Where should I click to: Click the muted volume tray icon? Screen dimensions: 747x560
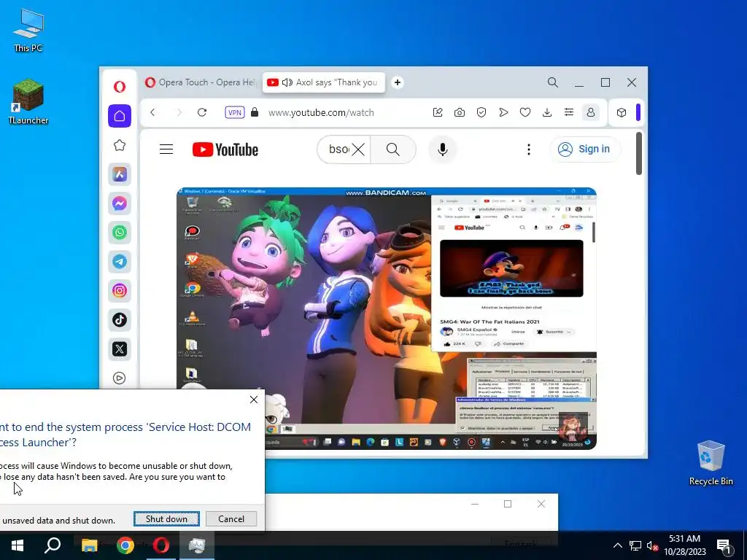[652, 545]
